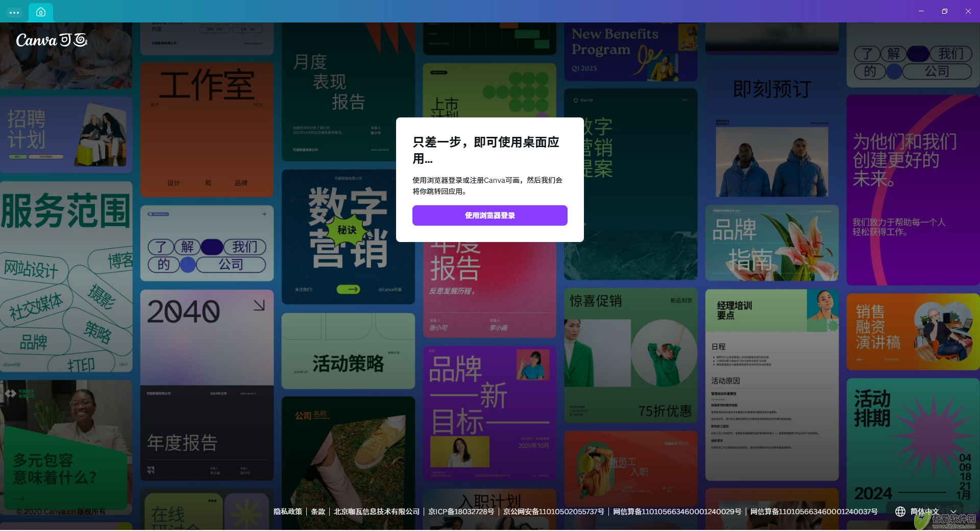
Task: Click the 销售融资演讲稿 template thumbnail
Action: (x=913, y=332)
